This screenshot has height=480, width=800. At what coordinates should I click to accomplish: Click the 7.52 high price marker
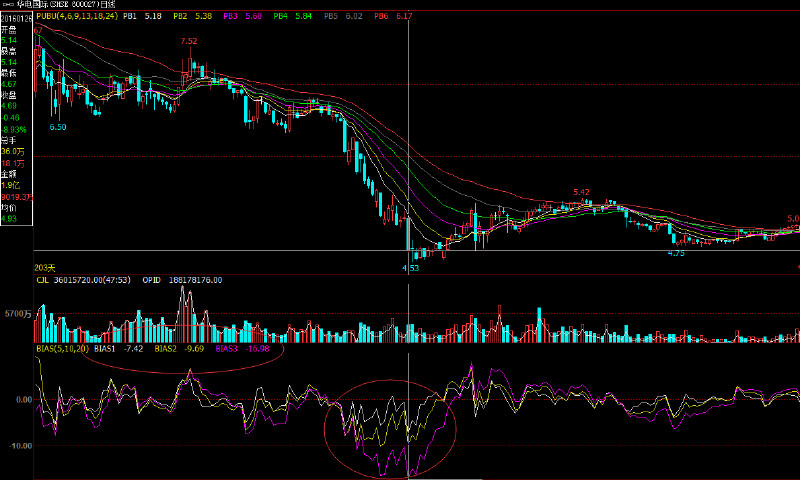(x=188, y=41)
